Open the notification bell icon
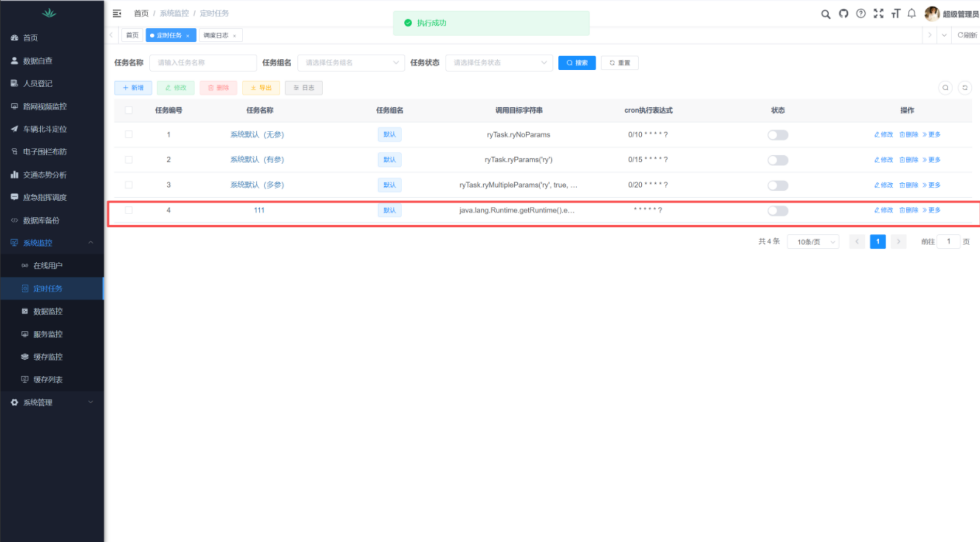 tap(912, 14)
